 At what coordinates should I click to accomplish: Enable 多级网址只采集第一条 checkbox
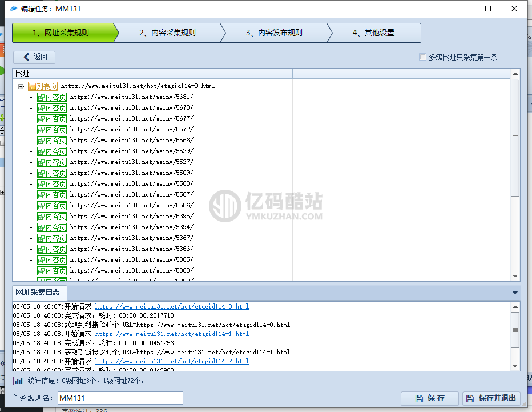[422, 57]
